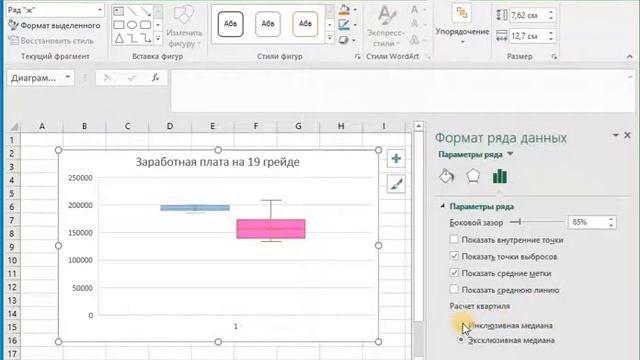Open shape fill color dropdown arrow
The image size is (640, 360).
(355, 10)
